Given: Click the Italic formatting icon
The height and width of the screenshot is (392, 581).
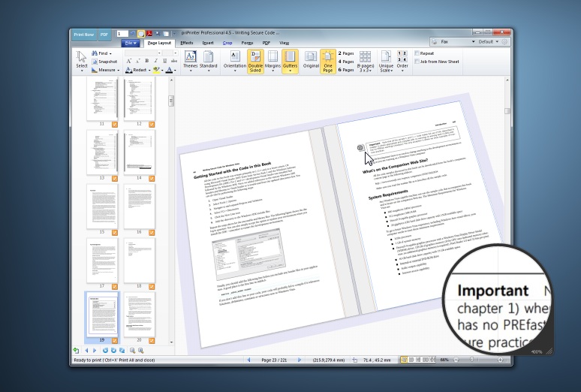Looking at the screenshot, I should point(156,61).
